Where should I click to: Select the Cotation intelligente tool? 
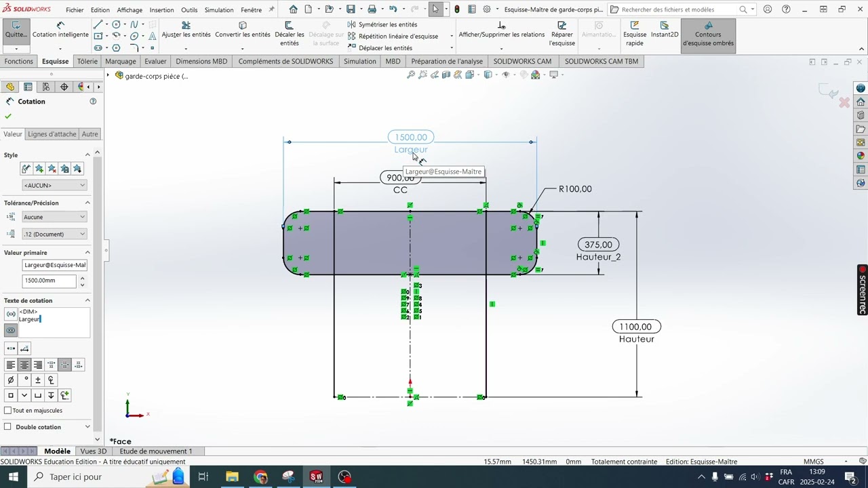(60, 30)
